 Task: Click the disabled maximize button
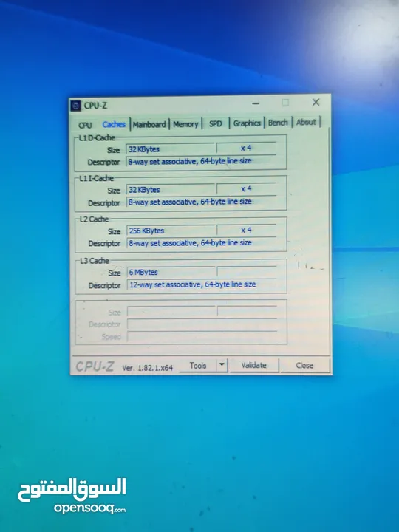point(285,103)
